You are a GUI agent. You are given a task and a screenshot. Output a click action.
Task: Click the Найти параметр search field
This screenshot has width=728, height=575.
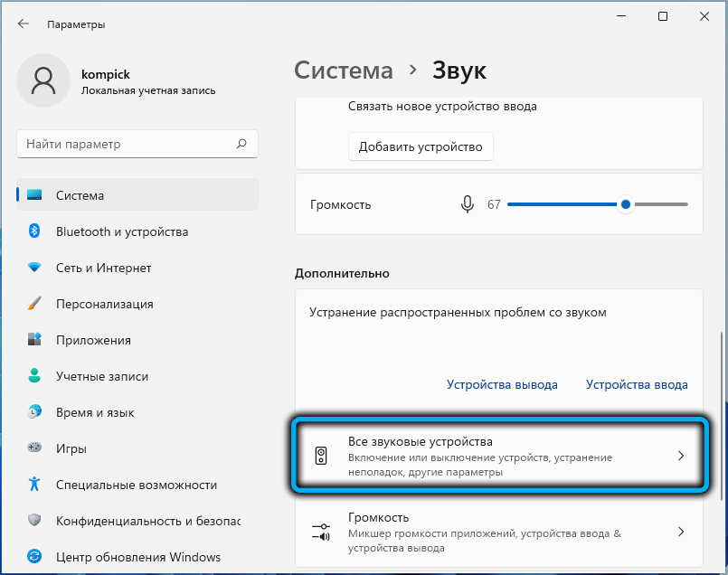click(127, 144)
